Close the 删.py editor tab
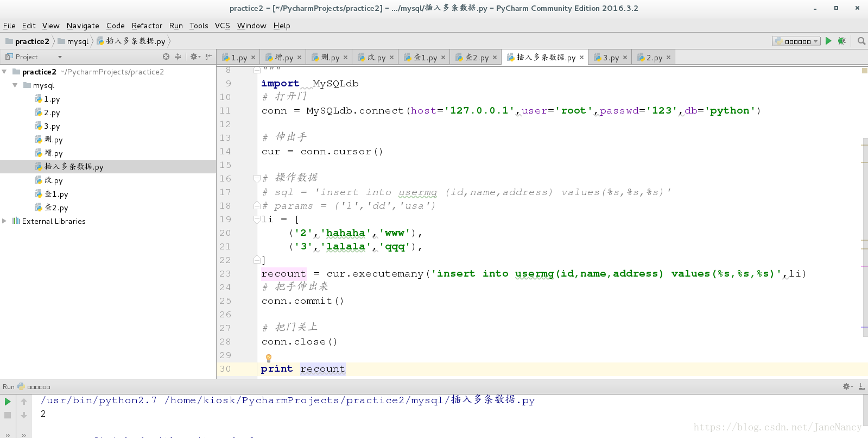The width and height of the screenshot is (868, 438). pyautogui.click(x=345, y=57)
